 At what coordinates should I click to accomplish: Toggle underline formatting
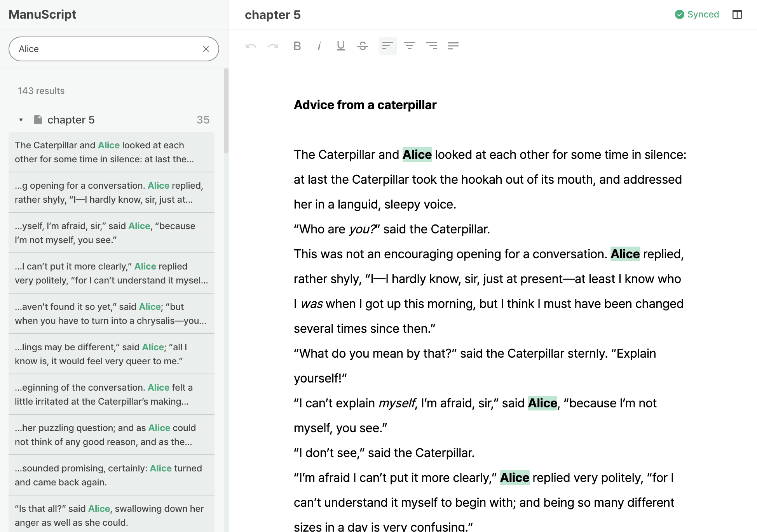click(341, 46)
